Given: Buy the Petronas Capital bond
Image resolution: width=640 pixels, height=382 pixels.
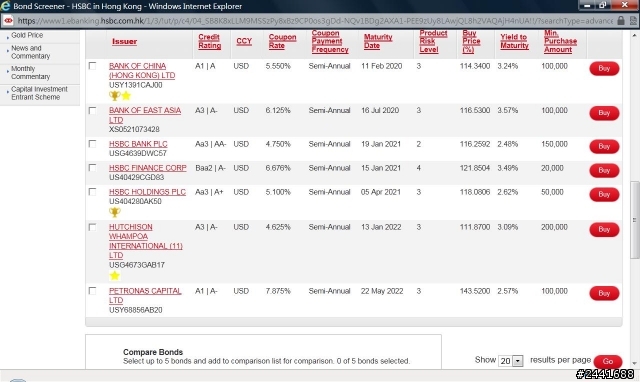Looking at the screenshot, I should [x=604, y=293].
